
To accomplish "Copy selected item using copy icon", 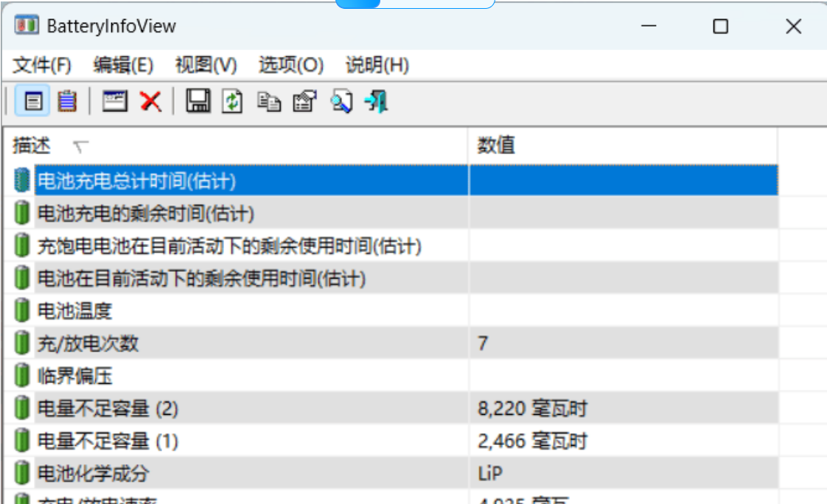I will click(x=269, y=102).
